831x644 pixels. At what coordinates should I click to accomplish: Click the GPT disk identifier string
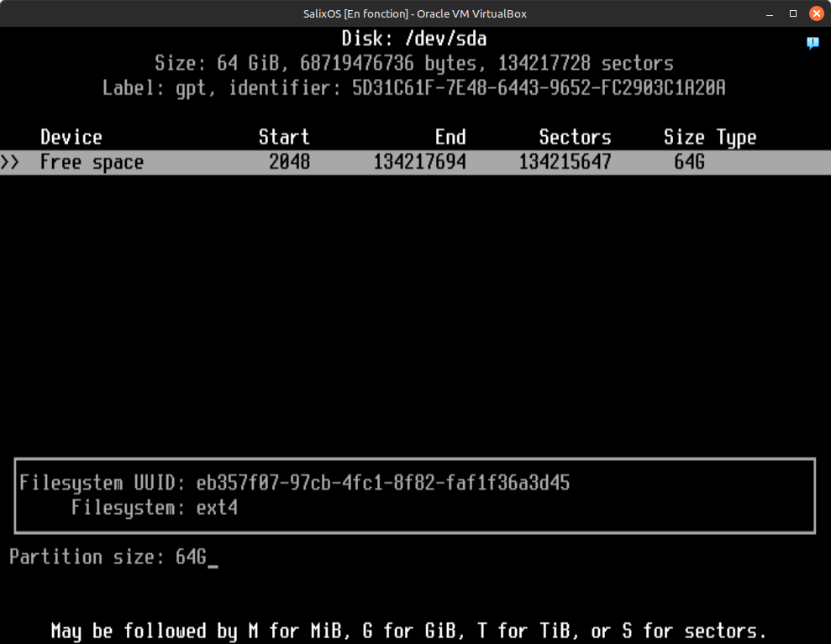(x=539, y=88)
